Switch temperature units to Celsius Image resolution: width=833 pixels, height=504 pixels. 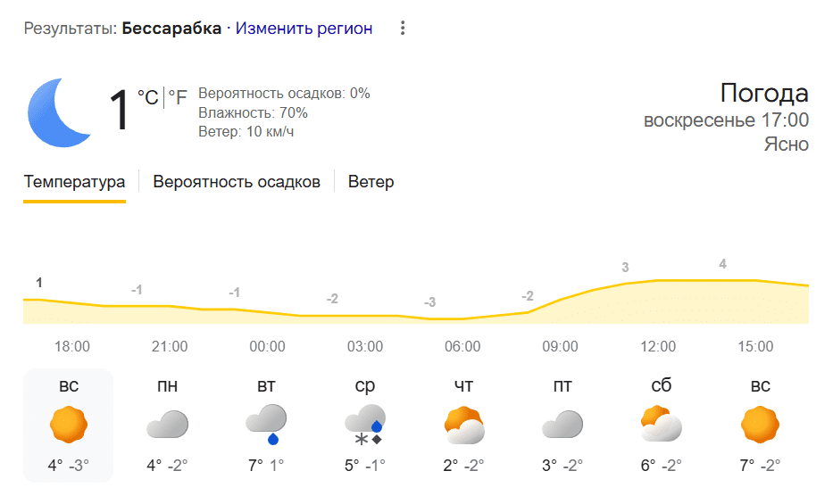coord(147,97)
